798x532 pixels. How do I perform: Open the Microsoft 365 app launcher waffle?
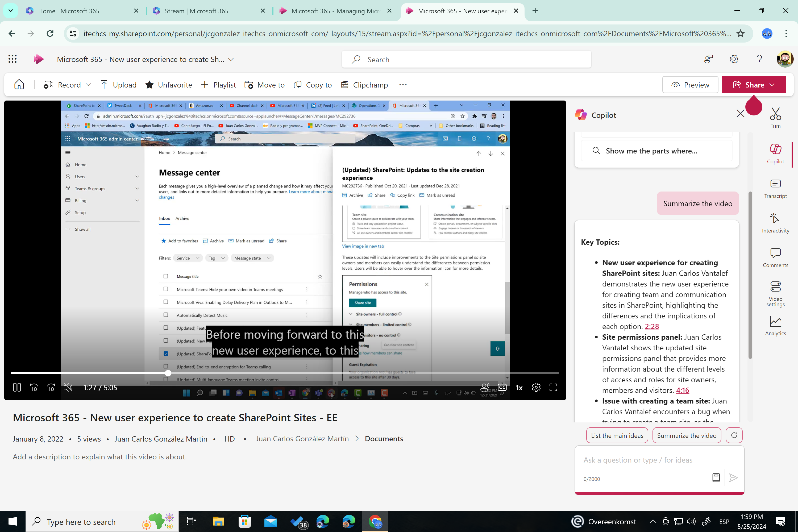[x=13, y=59]
